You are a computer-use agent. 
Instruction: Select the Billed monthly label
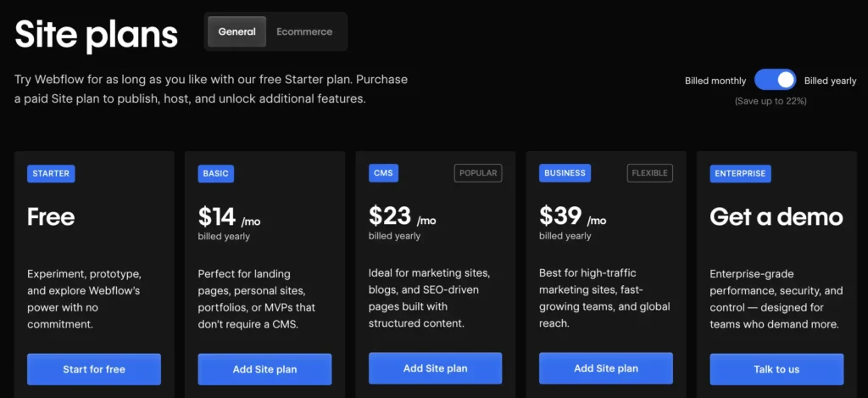715,81
